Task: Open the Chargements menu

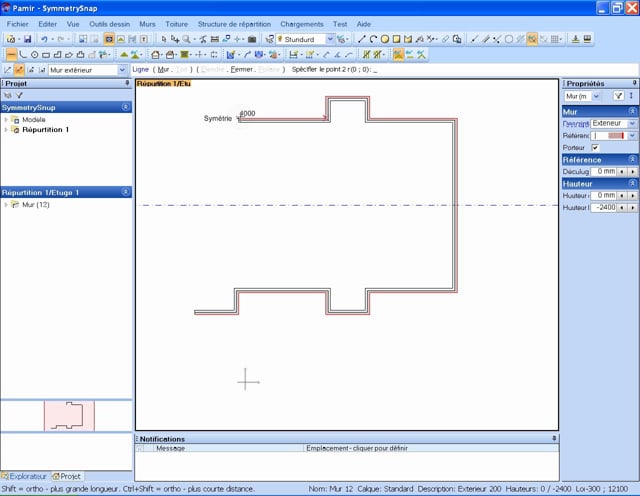Action: click(x=302, y=24)
